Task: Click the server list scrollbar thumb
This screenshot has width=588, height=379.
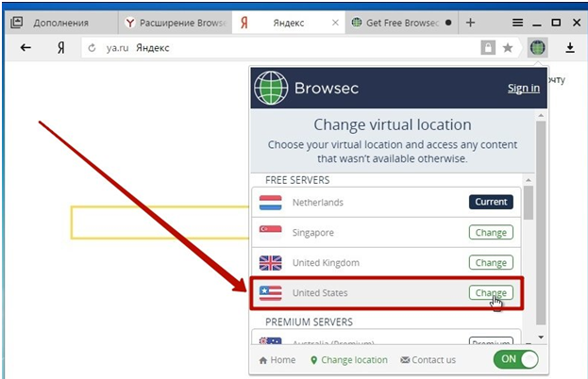Action: click(x=529, y=203)
